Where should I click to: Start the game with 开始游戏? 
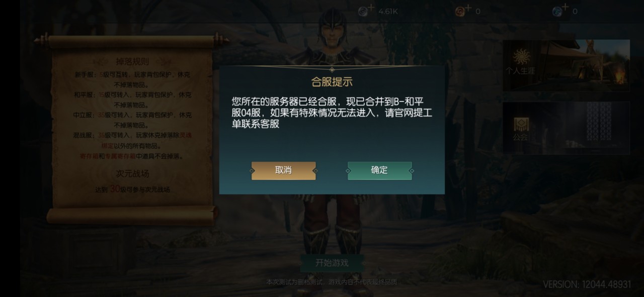332,263
